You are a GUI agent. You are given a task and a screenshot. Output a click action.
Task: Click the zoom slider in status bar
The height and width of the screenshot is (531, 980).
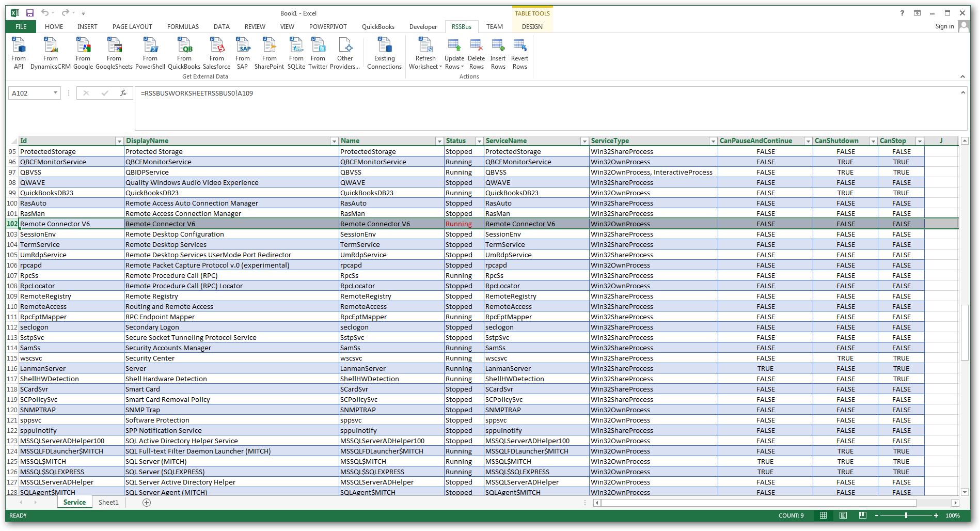click(x=906, y=516)
